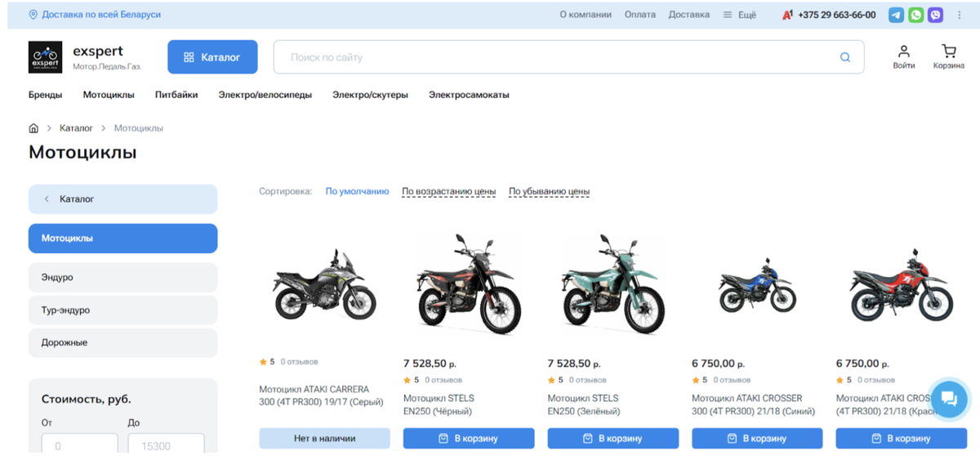Click Доставка по всей Беларуси text
The image size is (980, 460).
(x=101, y=15)
